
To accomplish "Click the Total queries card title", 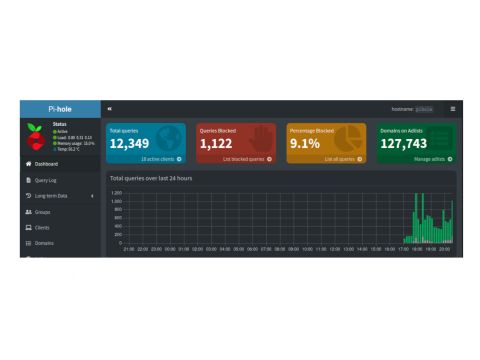I will pos(124,131).
